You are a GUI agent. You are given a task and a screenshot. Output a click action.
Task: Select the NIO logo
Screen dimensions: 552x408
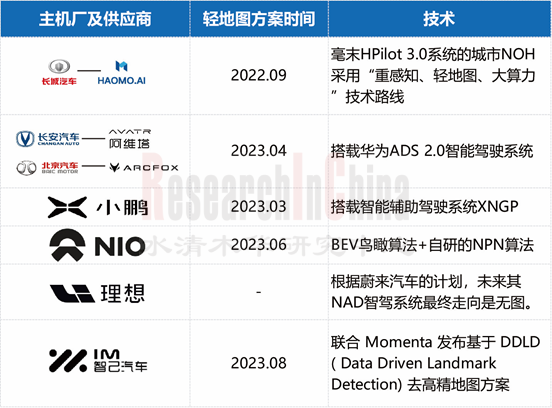click(x=97, y=245)
